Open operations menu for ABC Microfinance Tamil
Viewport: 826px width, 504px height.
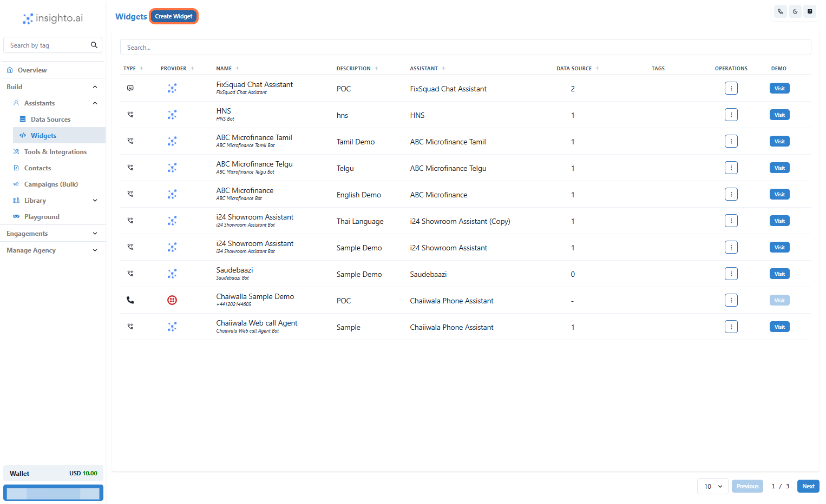[x=731, y=141]
